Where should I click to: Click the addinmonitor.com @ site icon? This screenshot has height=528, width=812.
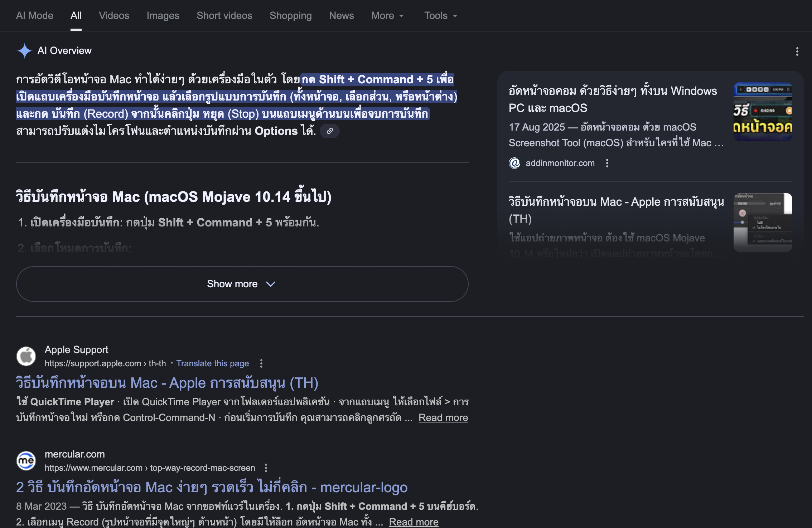pos(514,163)
